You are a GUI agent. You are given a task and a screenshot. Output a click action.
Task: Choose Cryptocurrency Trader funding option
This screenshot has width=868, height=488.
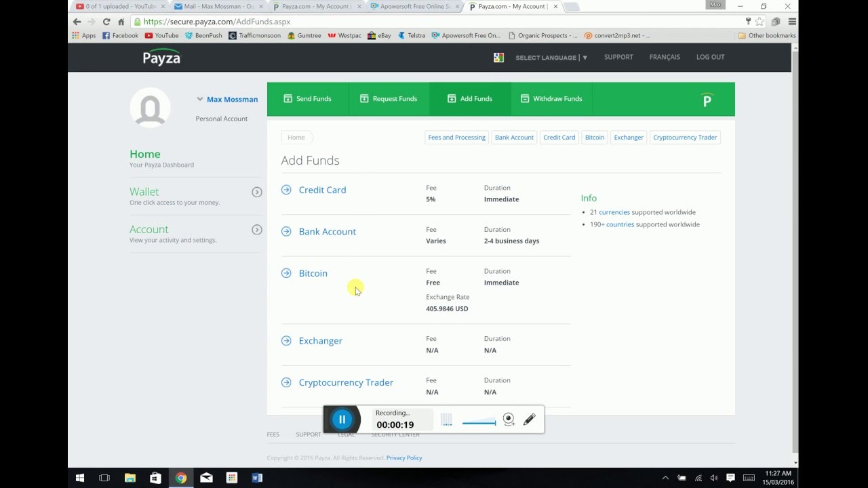(x=346, y=382)
